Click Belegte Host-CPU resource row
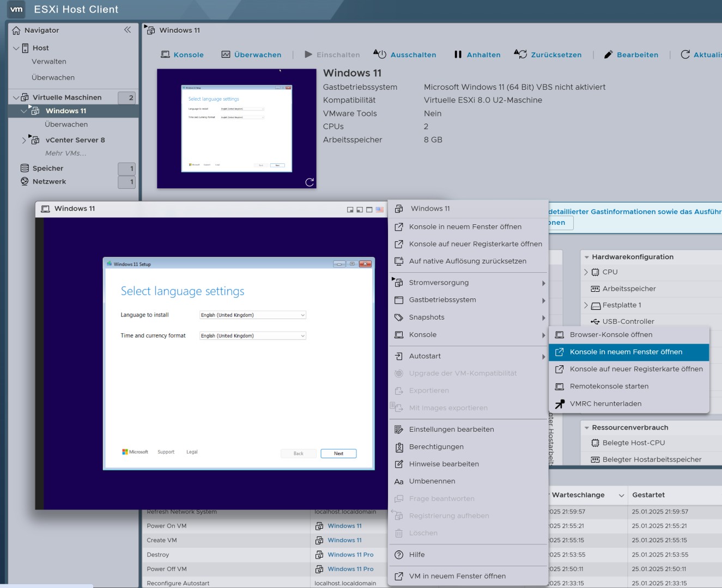This screenshot has height=588, width=722. point(651,443)
